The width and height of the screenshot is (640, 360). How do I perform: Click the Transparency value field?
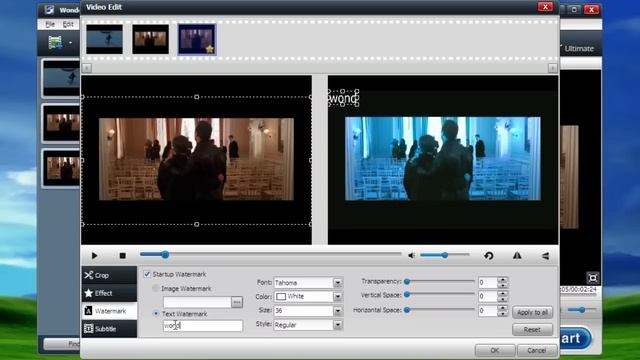point(488,282)
